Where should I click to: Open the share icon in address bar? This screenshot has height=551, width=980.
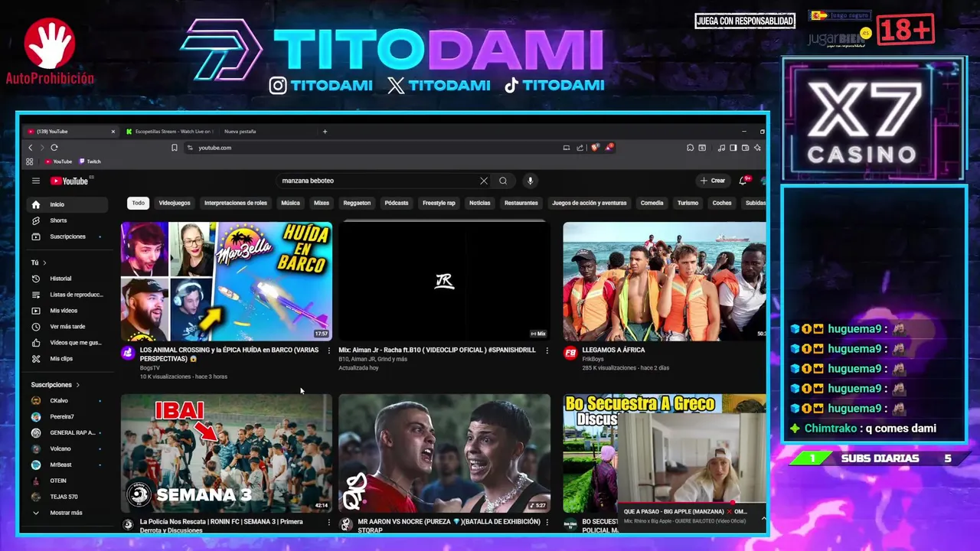580,148
